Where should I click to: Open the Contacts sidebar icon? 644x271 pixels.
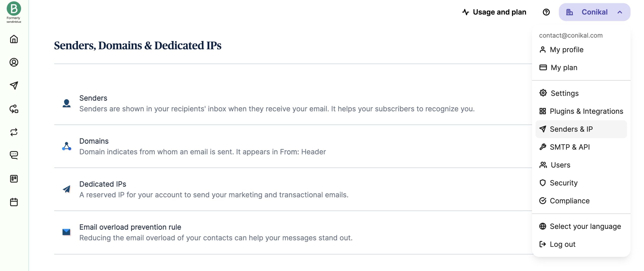click(14, 62)
